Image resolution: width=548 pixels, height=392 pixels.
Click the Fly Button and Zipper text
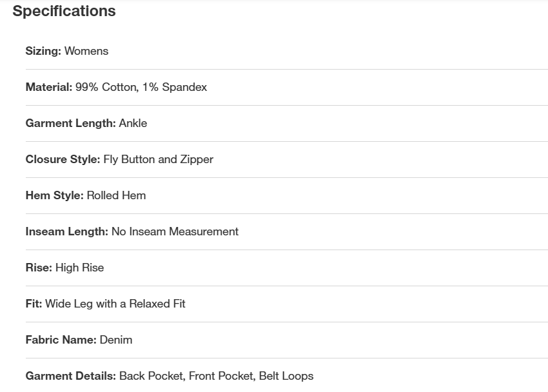[158, 159]
